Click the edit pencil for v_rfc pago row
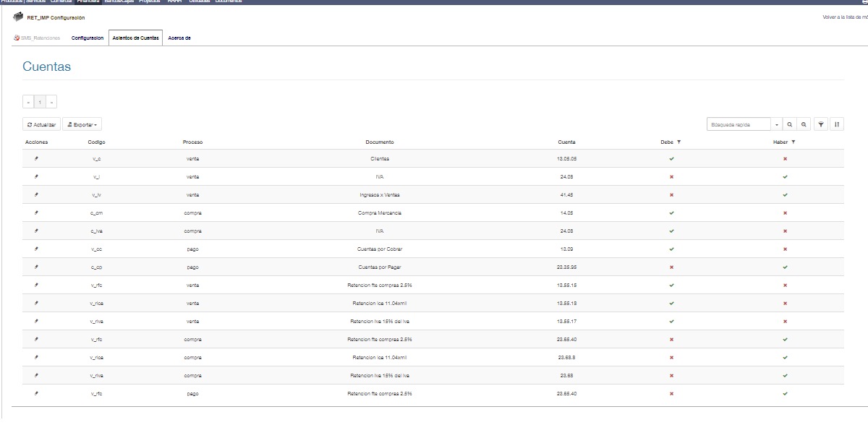The width and height of the screenshot is (868, 425). coord(36,393)
